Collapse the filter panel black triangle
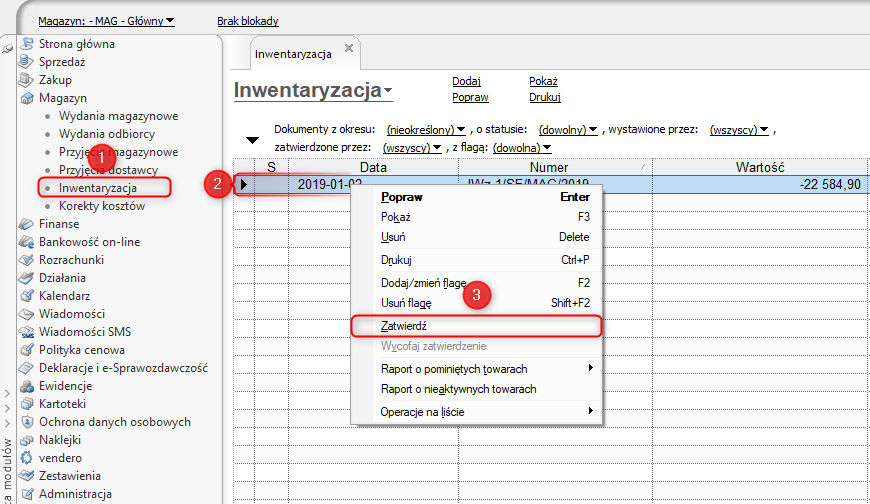Image resolution: width=870 pixels, height=504 pixels. (x=252, y=140)
